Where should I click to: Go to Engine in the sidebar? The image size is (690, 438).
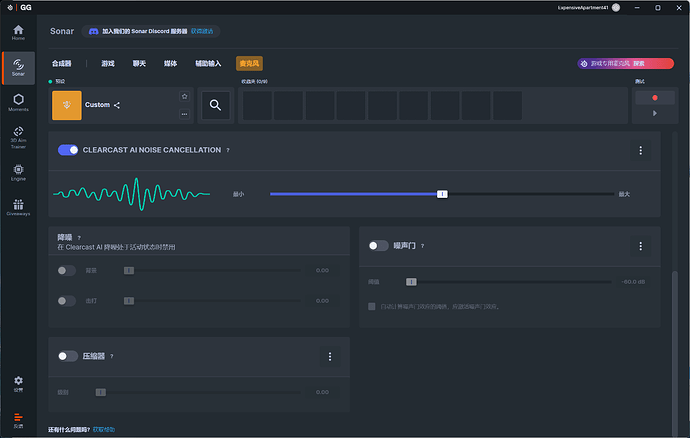tap(18, 170)
